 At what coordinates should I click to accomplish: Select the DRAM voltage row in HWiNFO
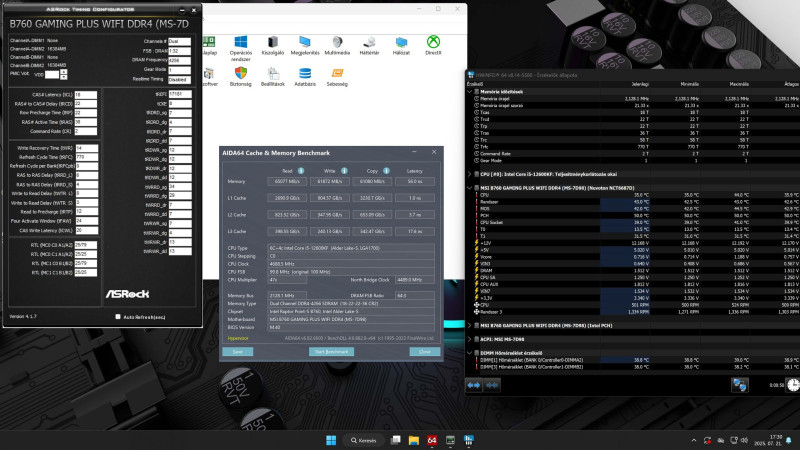pos(633,271)
